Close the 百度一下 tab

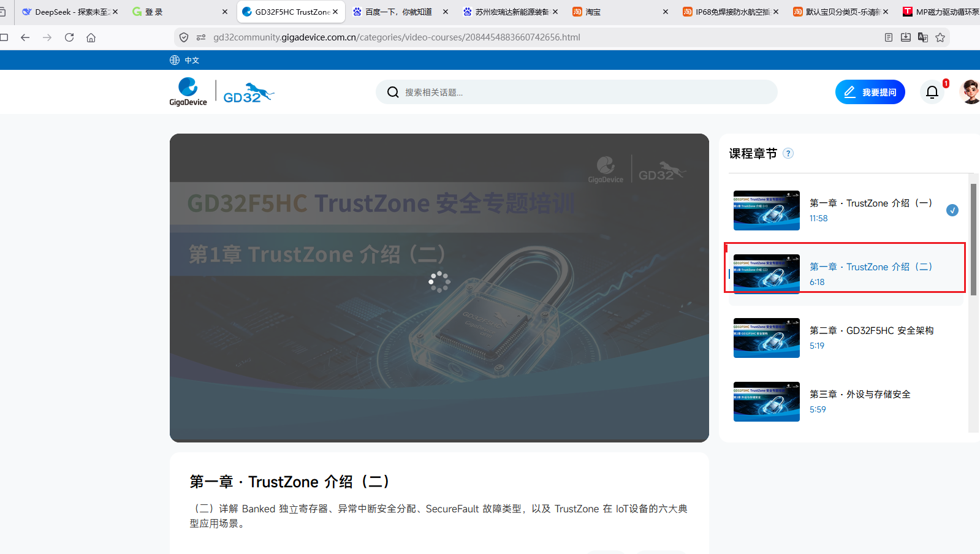click(x=446, y=12)
